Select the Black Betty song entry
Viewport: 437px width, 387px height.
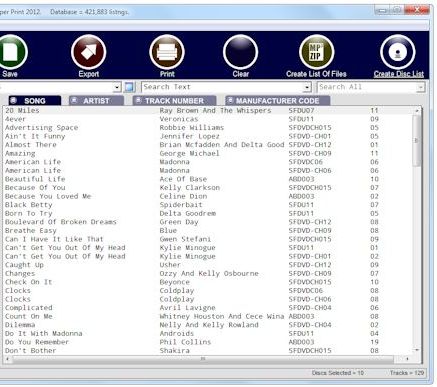tap(29, 205)
